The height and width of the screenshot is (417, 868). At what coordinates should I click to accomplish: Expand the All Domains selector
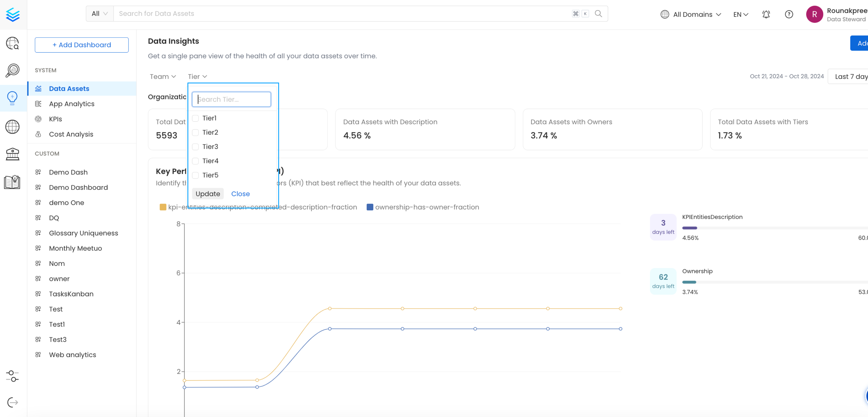tap(691, 14)
